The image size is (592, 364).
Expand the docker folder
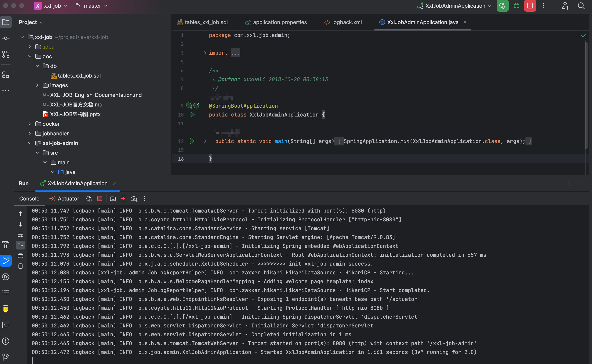point(30,124)
